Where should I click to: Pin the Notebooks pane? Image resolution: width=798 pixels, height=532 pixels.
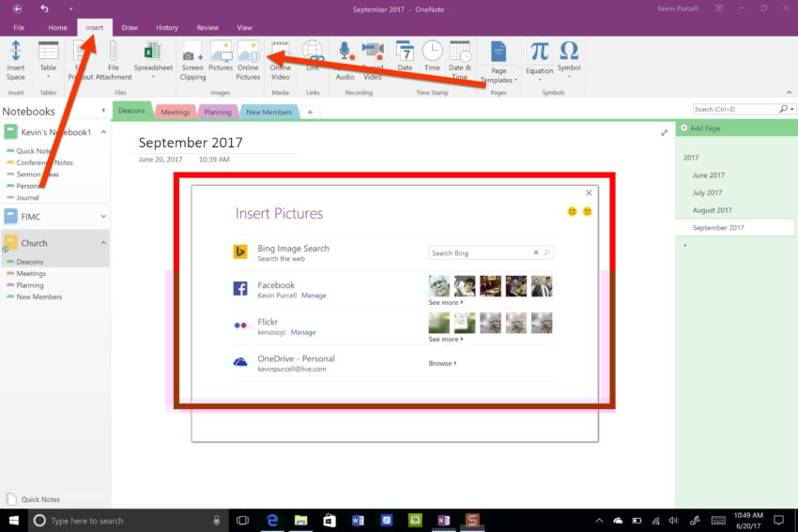103,111
